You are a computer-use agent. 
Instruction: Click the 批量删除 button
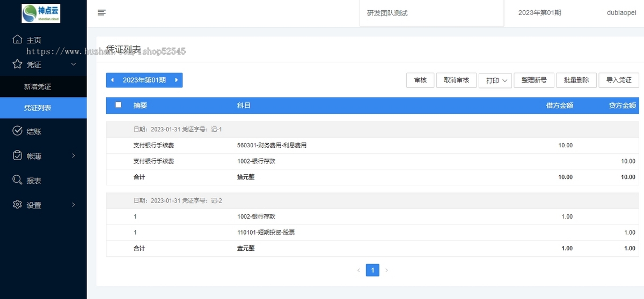click(576, 80)
